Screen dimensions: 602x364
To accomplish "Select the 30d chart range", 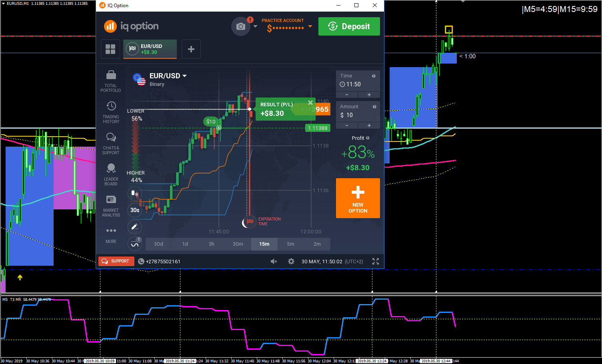I will (x=159, y=244).
